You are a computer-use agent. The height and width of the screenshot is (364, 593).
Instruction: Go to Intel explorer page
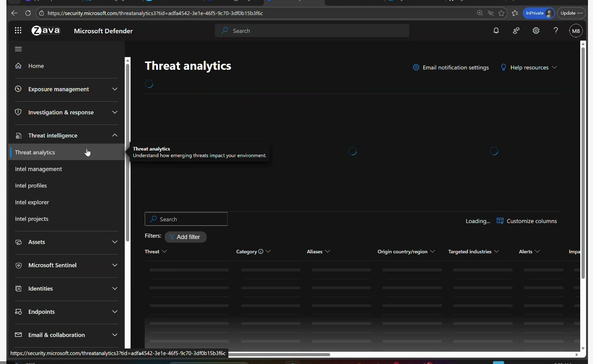click(32, 202)
